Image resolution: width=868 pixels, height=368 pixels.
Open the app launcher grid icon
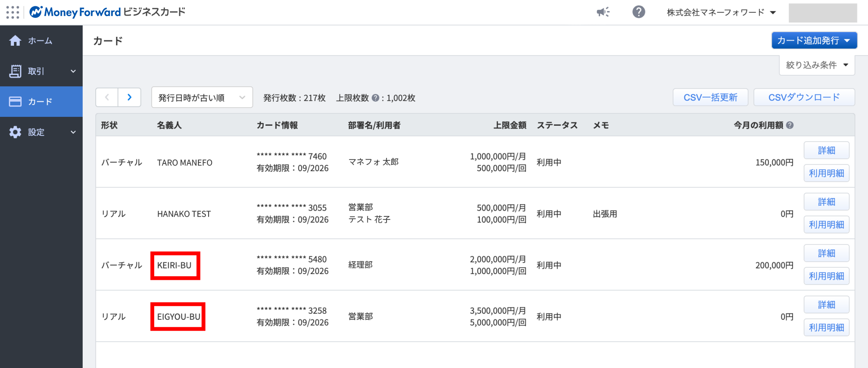[x=13, y=12]
